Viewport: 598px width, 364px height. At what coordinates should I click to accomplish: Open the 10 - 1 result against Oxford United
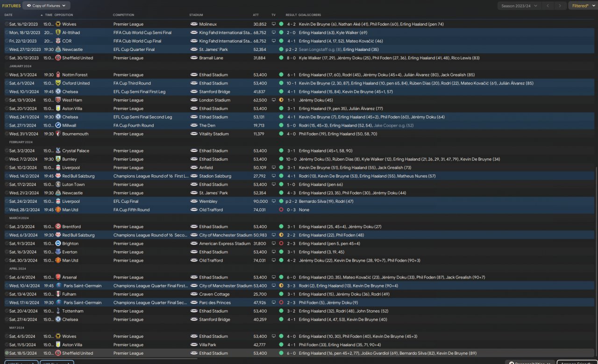coord(291,83)
